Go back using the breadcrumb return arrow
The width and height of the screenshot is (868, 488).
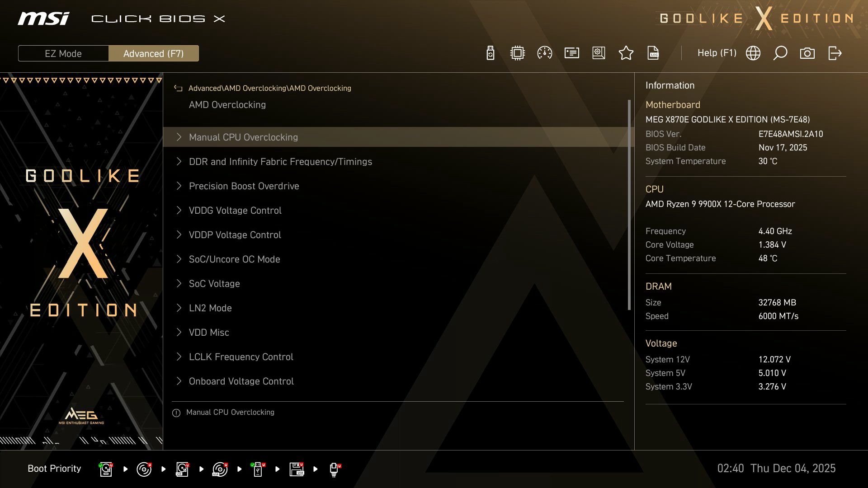178,88
